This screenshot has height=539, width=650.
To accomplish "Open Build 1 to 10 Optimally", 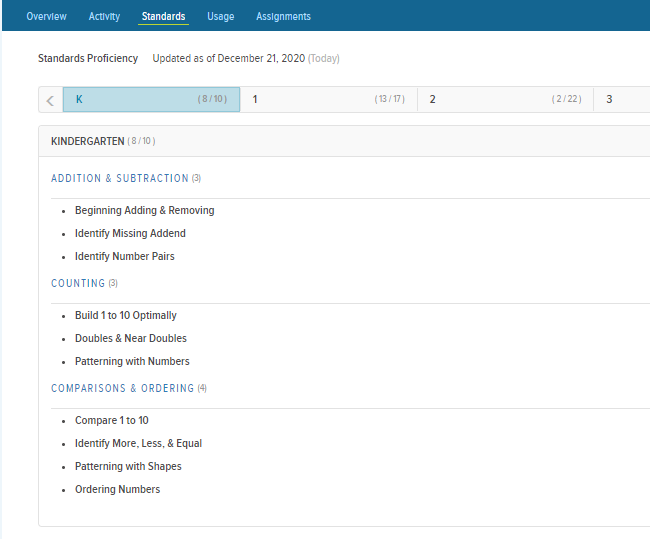I will (x=126, y=316).
